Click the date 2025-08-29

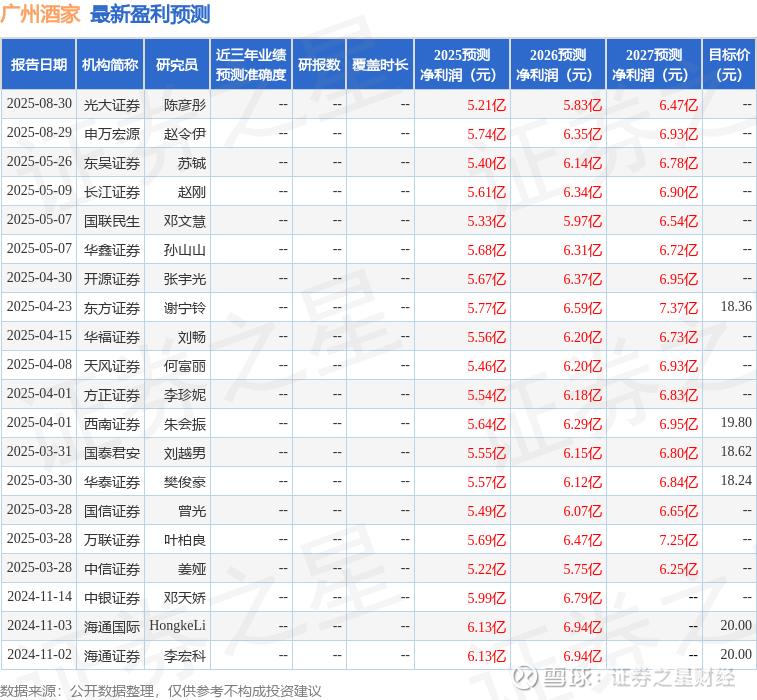tap(39, 133)
